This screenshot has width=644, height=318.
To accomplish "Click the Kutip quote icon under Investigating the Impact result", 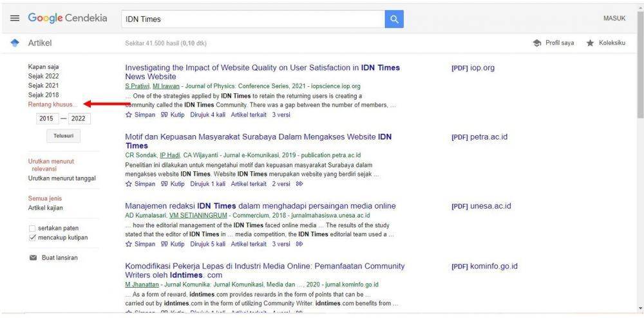I will click(x=164, y=115).
